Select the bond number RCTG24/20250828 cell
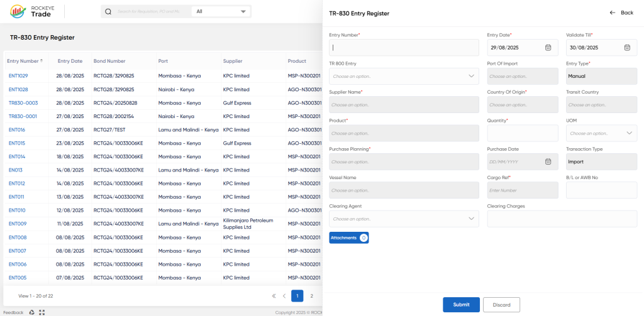This screenshot has height=316, width=644. point(116,103)
